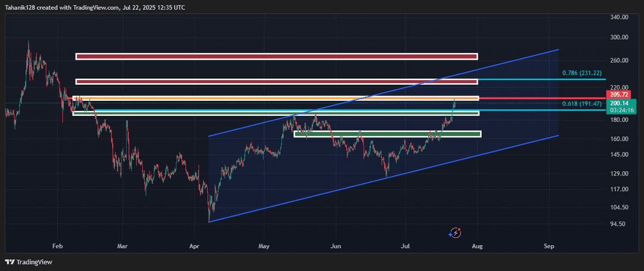Click the 0.786 (231.22) Fibonacci label
This screenshot has height=271, width=644.
(x=582, y=73)
